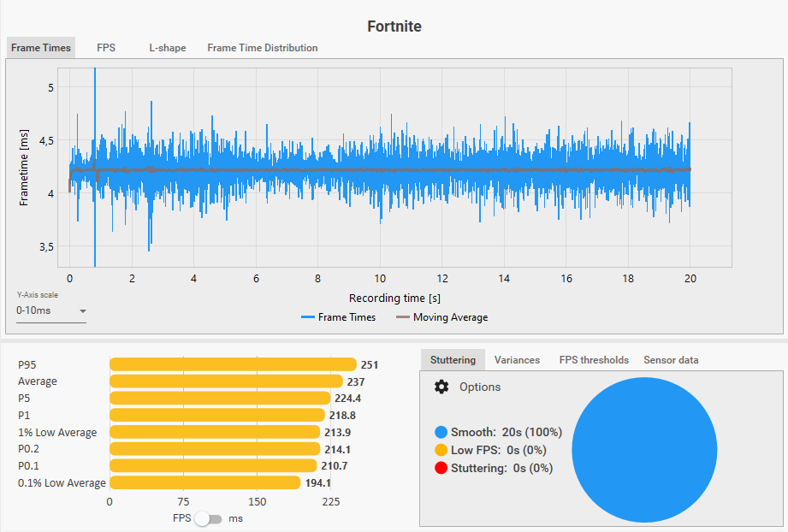The image size is (788, 532).
Task: Toggle the FPS/ms switch
Action: 208,518
